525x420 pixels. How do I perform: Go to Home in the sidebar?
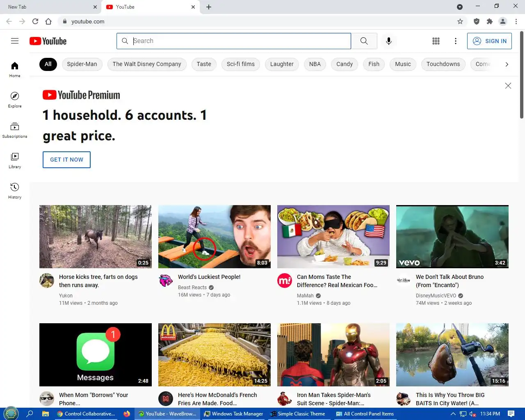[15, 70]
